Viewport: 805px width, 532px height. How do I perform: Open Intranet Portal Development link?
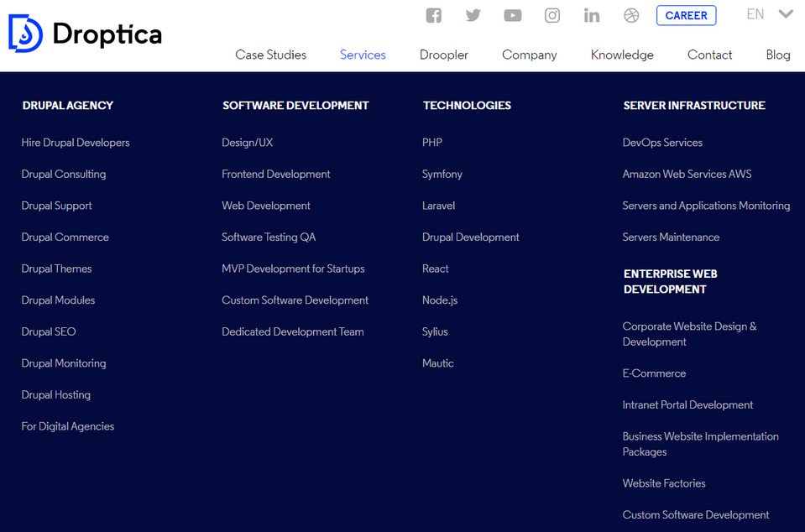tap(687, 404)
